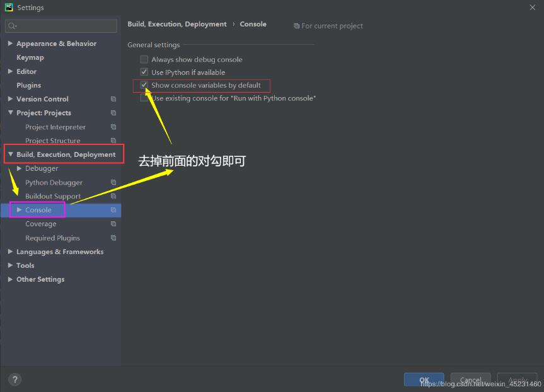Click project-level icon beside Console row

coord(113,210)
